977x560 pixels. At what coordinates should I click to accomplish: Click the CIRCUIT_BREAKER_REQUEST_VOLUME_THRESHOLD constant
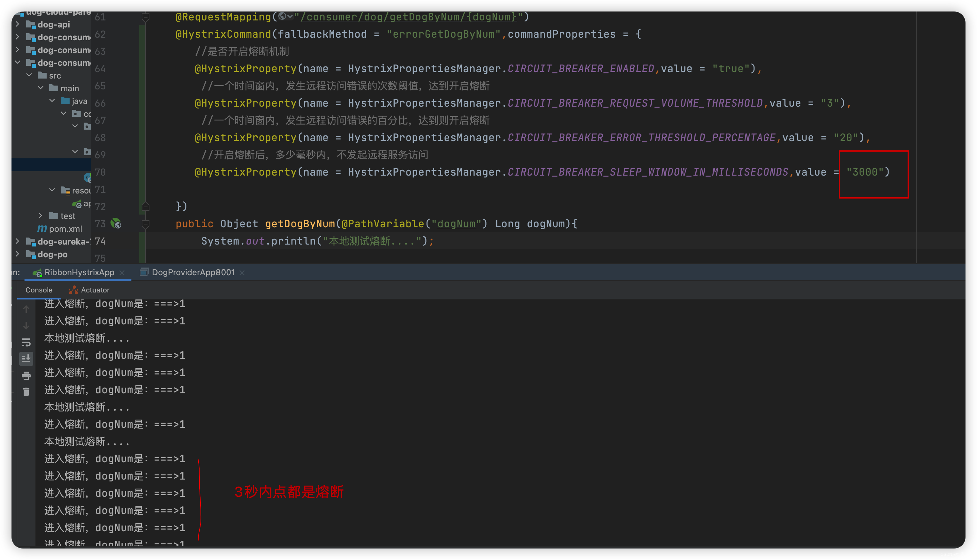click(x=635, y=103)
